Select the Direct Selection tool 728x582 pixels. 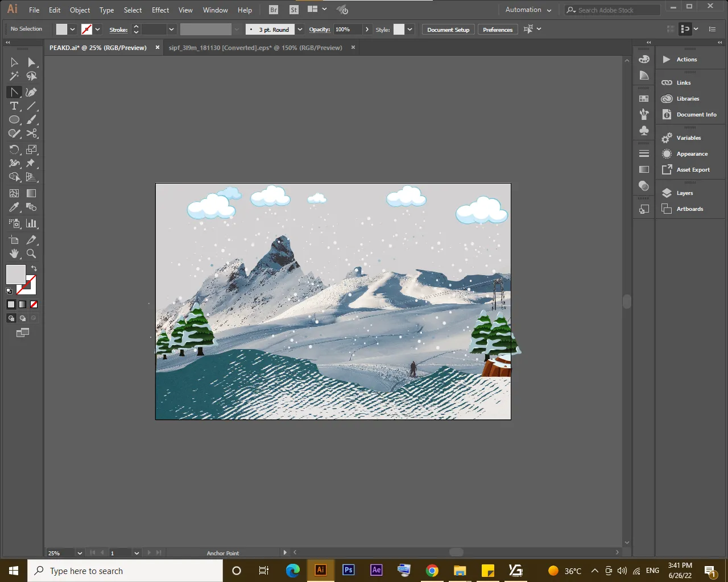click(x=32, y=62)
